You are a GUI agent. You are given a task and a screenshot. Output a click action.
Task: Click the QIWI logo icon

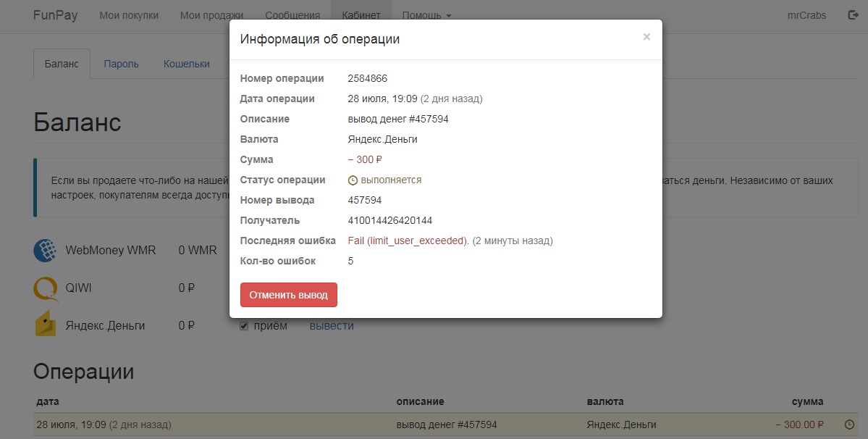pos(46,288)
